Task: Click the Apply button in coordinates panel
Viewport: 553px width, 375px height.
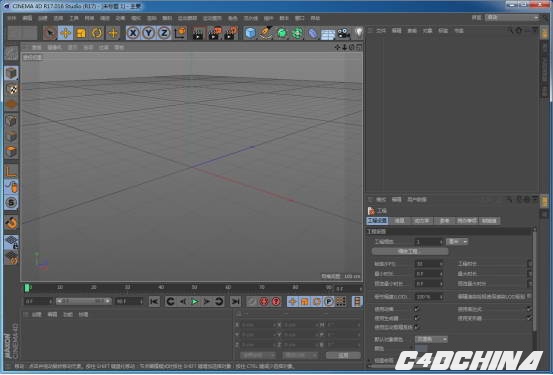Action: [x=343, y=355]
